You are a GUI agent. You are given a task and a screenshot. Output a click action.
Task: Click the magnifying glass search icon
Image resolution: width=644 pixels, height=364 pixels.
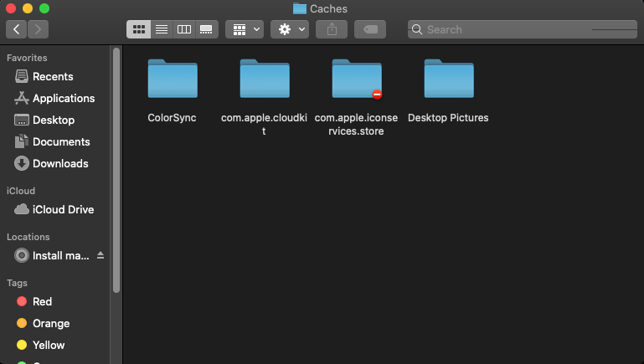pyautogui.click(x=417, y=29)
